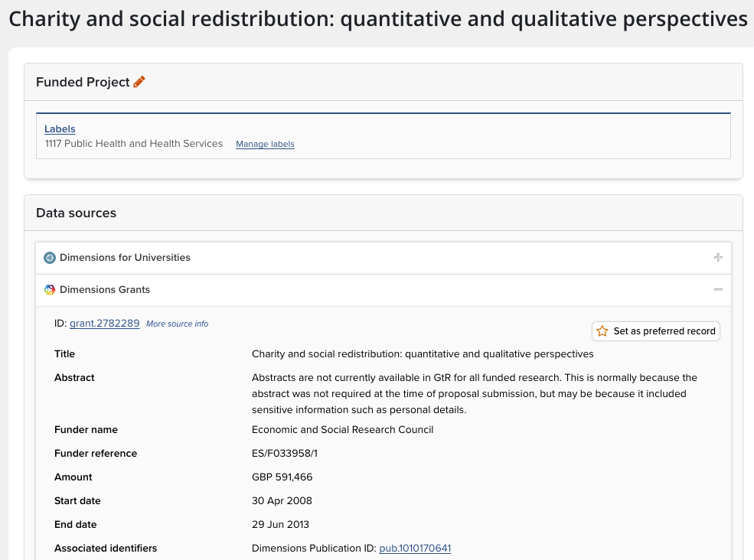Show More source info
The image size is (754, 560).
click(177, 324)
